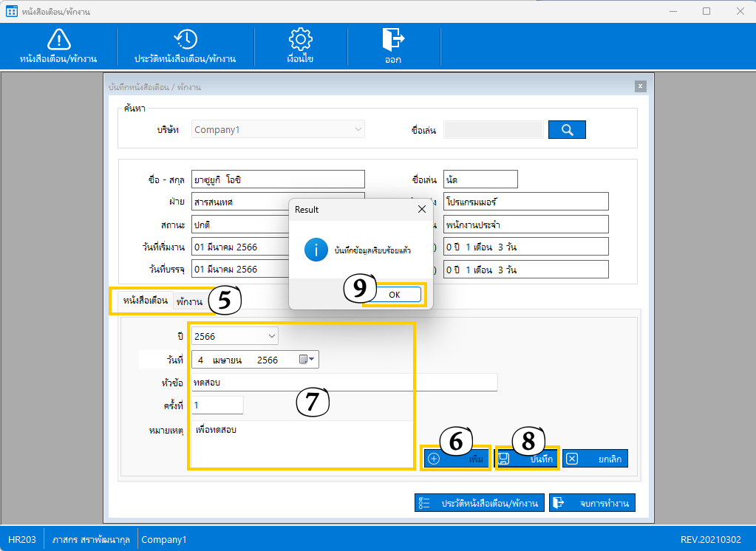Open the calendar picker icon in วันที่ field
756x551 pixels.
pyautogui.click(x=307, y=360)
